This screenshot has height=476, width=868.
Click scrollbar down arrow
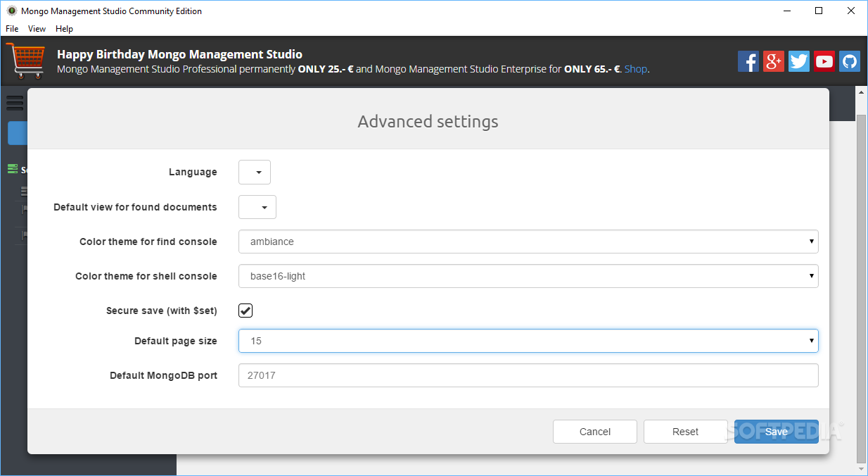click(861, 469)
